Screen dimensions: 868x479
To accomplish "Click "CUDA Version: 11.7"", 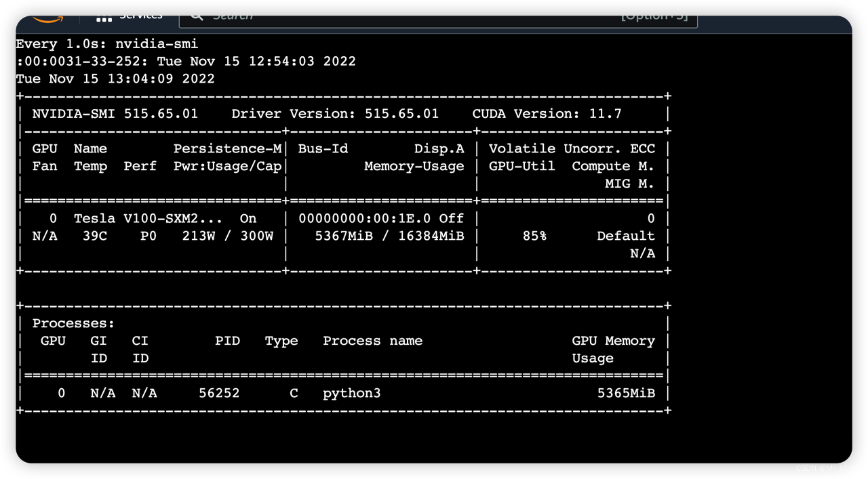I will click(x=547, y=114).
